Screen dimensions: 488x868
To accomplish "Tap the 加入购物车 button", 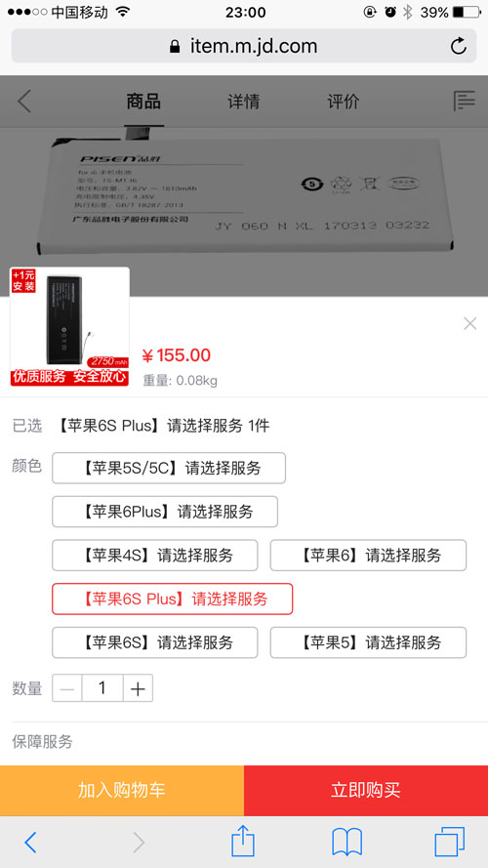I will [x=122, y=791].
